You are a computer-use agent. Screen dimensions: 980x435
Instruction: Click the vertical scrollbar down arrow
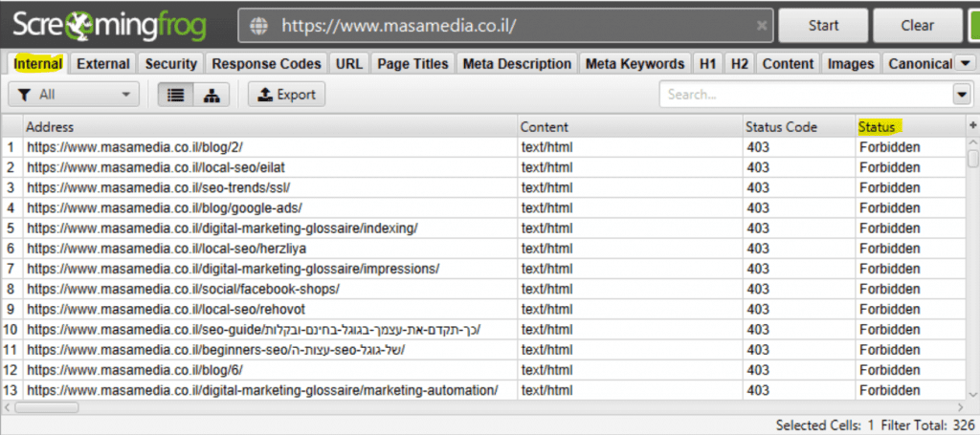(x=972, y=395)
